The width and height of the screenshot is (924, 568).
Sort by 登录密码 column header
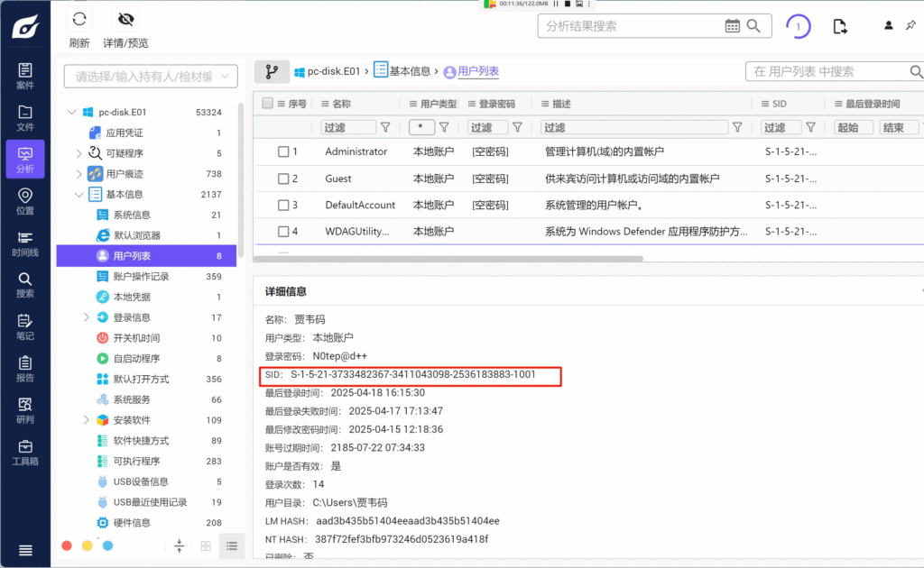click(497, 104)
